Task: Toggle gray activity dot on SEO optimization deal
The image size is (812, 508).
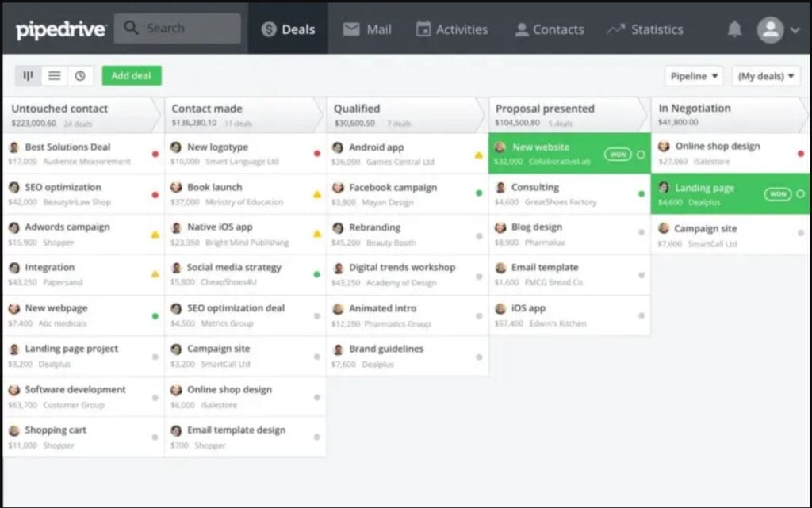Action: 317,315
